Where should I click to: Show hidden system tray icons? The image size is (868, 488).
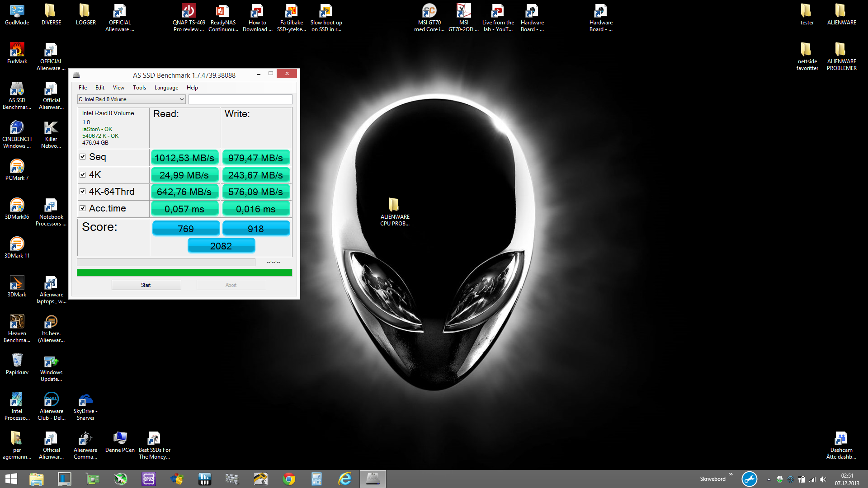point(769,479)
